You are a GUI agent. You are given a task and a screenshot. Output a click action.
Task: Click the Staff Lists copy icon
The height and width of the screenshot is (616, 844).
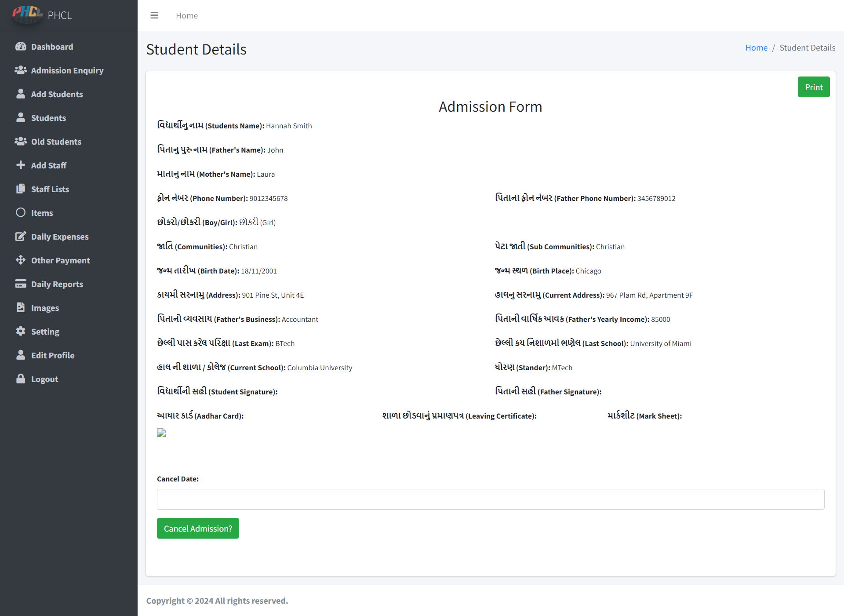(21, 189)
